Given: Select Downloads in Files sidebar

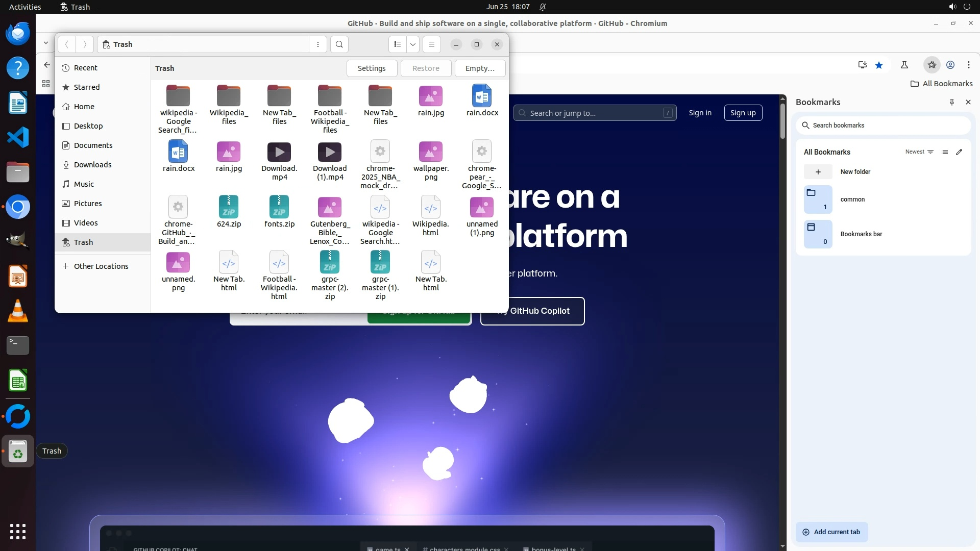Looking at the screenshot, I should [x=92, y=165].
